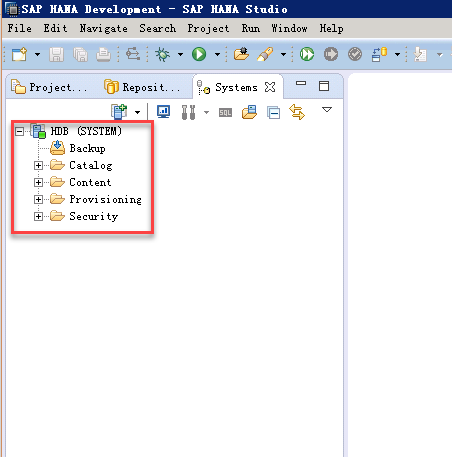Open the Run button dropdown arrow

pyautogui.click(x=217, y=54)
